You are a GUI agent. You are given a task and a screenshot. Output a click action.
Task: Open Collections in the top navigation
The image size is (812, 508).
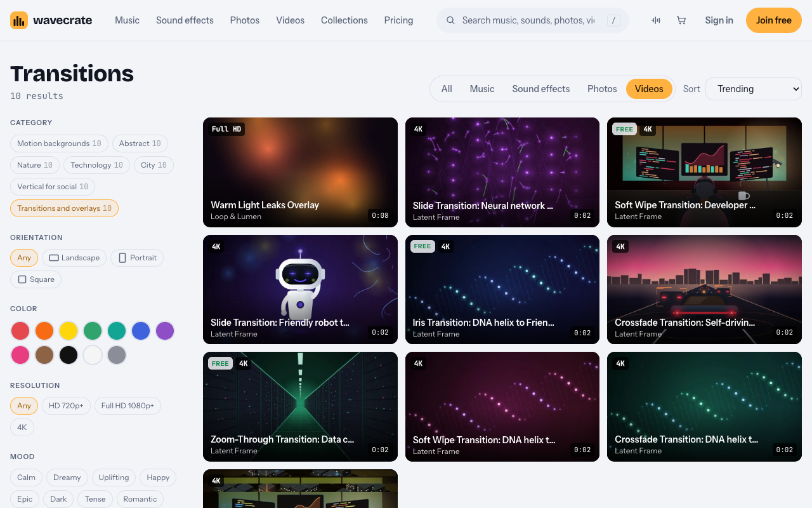[344, 20]
